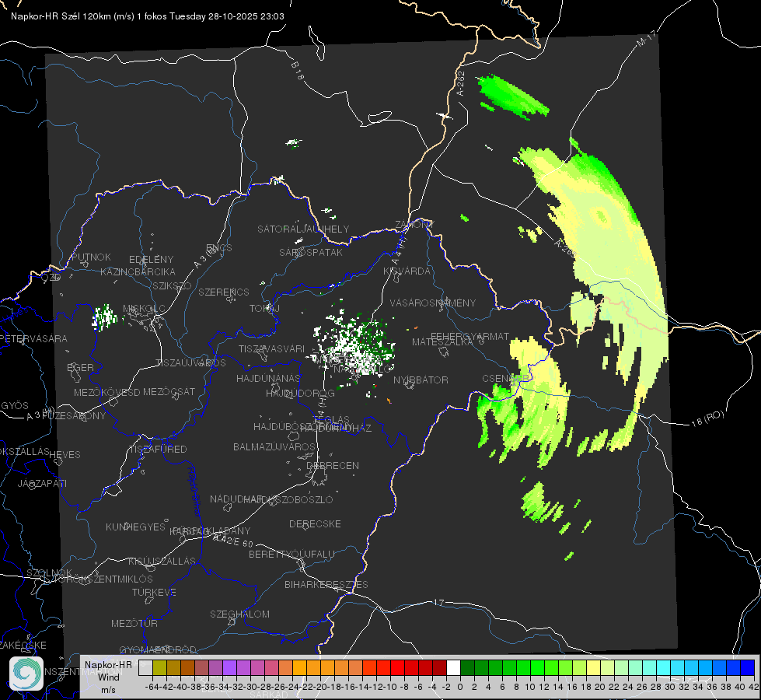Click the A-262 road label near the top
The image size is (761, 700).
[x=461, y=83]
